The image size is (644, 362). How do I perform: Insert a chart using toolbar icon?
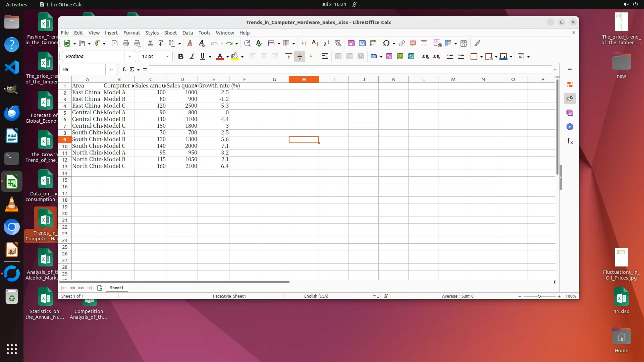tap(362, 43)
